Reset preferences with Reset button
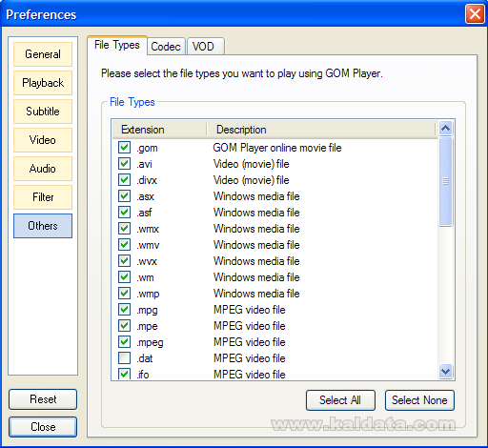Image resolution: width=488 pixels, height=448 pixels. pos(43,399)
